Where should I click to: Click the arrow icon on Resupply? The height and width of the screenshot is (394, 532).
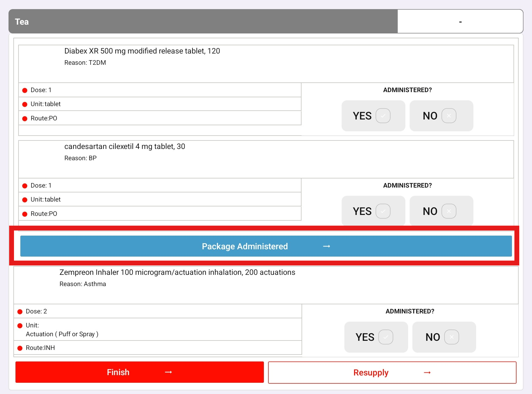(x=427, y=373)
